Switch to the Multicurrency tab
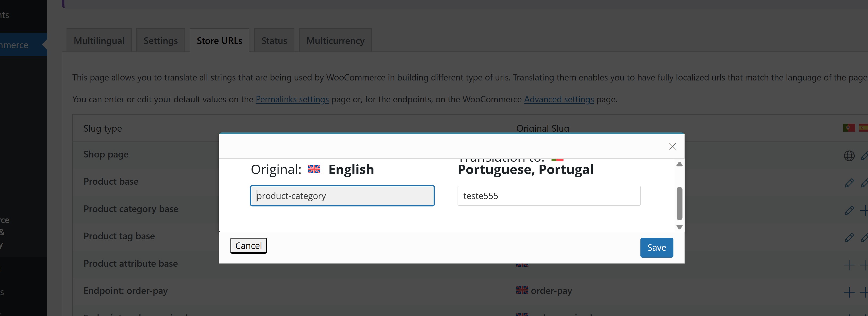The image size is (868, 316). pos(335,40)
